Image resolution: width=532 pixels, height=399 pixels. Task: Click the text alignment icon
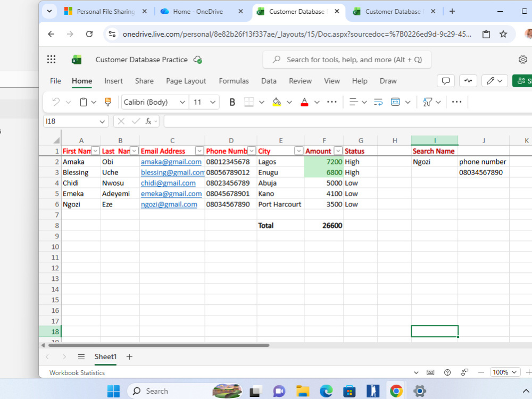click(x=354, y=102)
